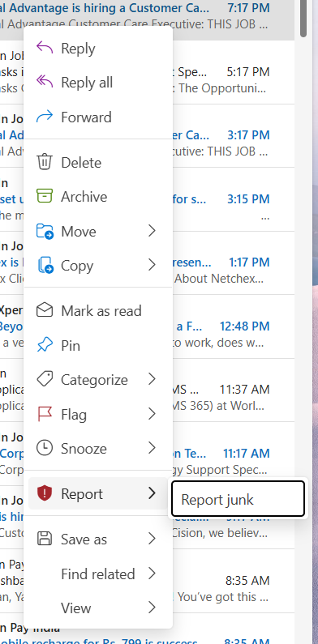The width and height of the screenshot is (318, 644).
Task: Click the Mark as read envelope icon
Action: point(45,310)
